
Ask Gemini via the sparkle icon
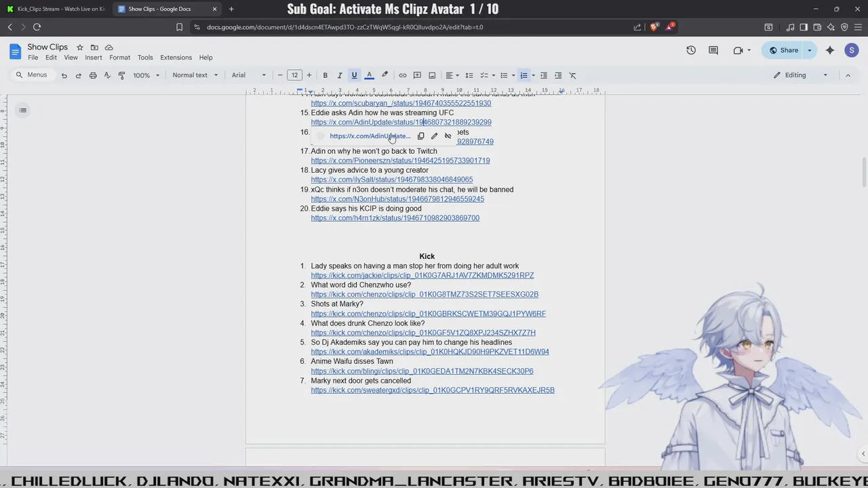click(x=830, y=50)
